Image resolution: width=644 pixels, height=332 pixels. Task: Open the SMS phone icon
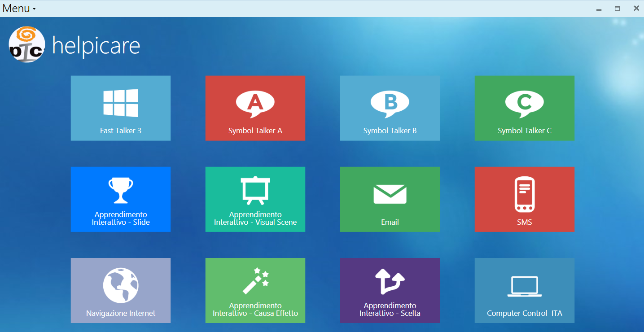[x=524, y=194]
